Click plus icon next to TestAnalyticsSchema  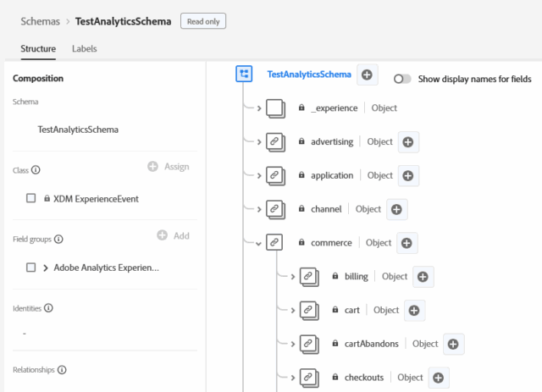point(367,75)
